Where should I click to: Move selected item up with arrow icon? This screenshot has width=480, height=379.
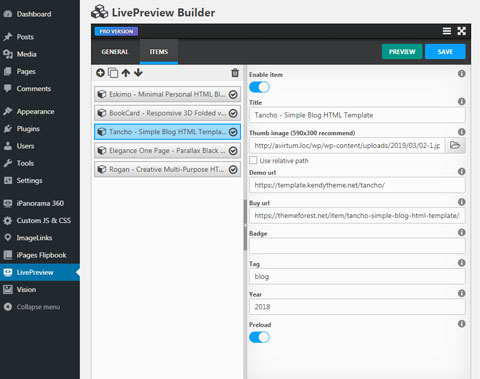coord(126,73)
